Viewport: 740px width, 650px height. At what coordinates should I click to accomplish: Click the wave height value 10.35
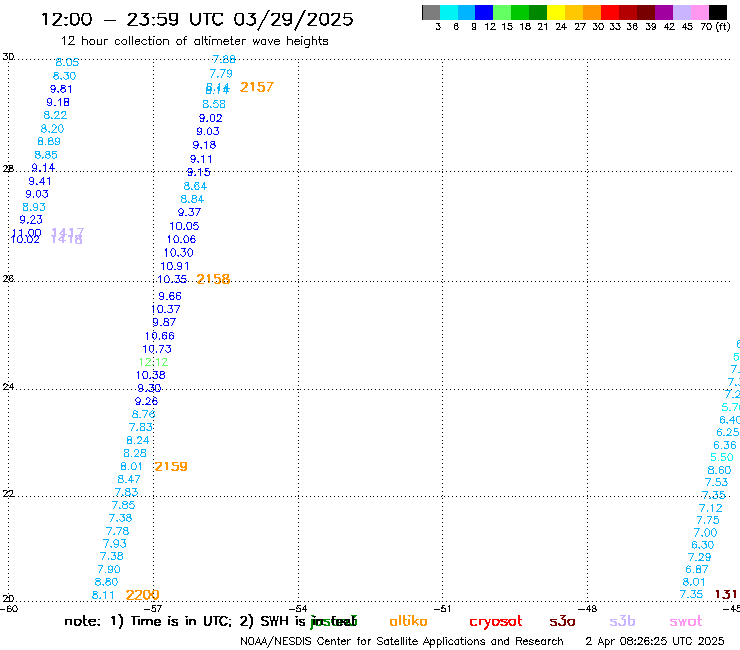tap(172, 279)
